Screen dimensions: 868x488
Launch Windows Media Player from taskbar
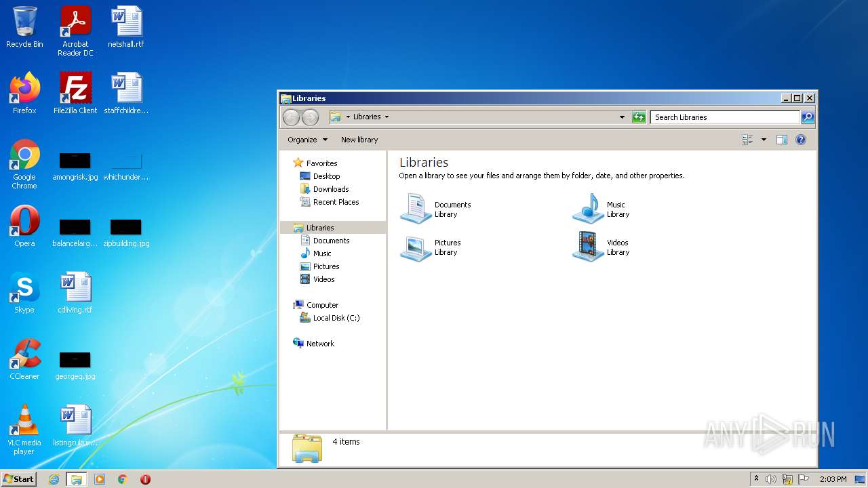[100, 479]
